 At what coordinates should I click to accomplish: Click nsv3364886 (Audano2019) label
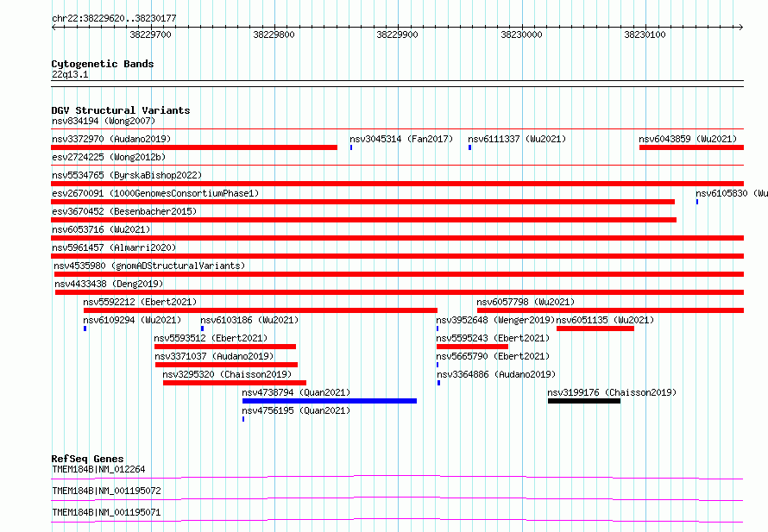coord(496,374)
